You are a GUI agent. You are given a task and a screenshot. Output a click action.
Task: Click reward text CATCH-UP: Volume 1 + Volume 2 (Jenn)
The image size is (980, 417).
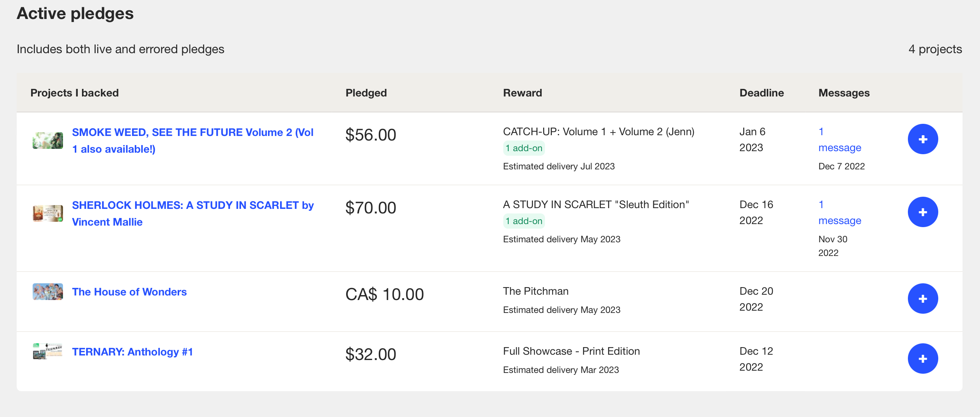pos(599,131)
